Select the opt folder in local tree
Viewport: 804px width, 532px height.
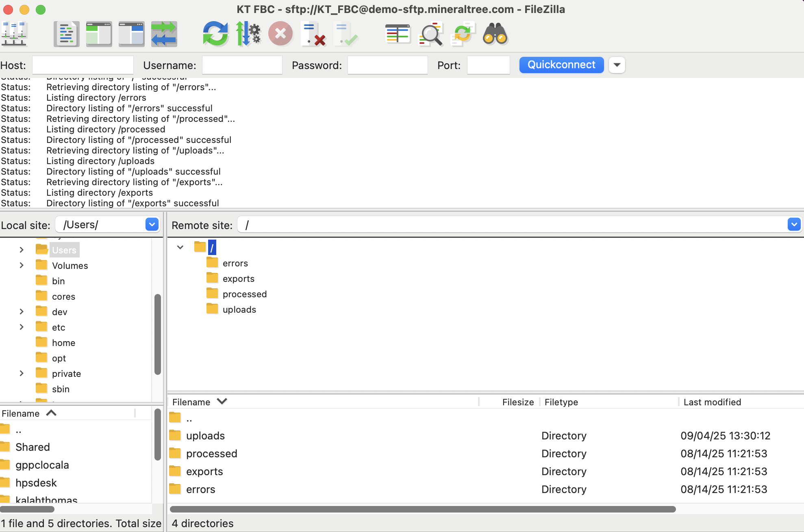[59, 358]
